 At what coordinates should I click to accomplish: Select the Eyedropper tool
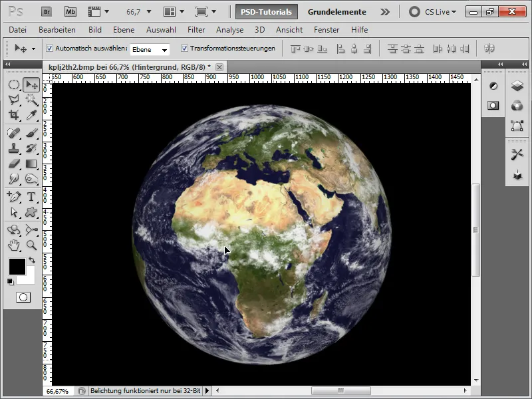31,115
